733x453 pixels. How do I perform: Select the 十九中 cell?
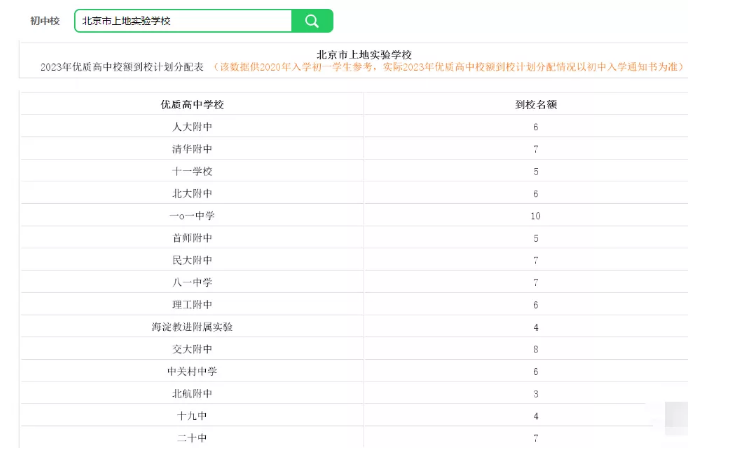[x=192, y=416]
